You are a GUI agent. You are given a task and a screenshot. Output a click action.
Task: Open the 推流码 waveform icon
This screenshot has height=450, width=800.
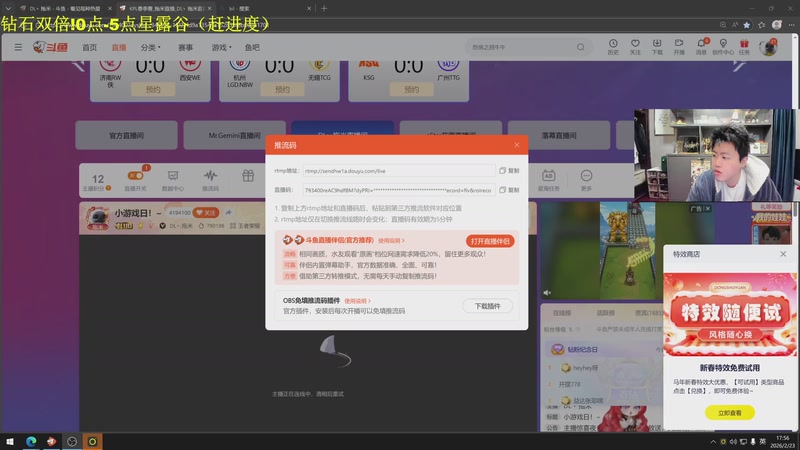(210, 180)
